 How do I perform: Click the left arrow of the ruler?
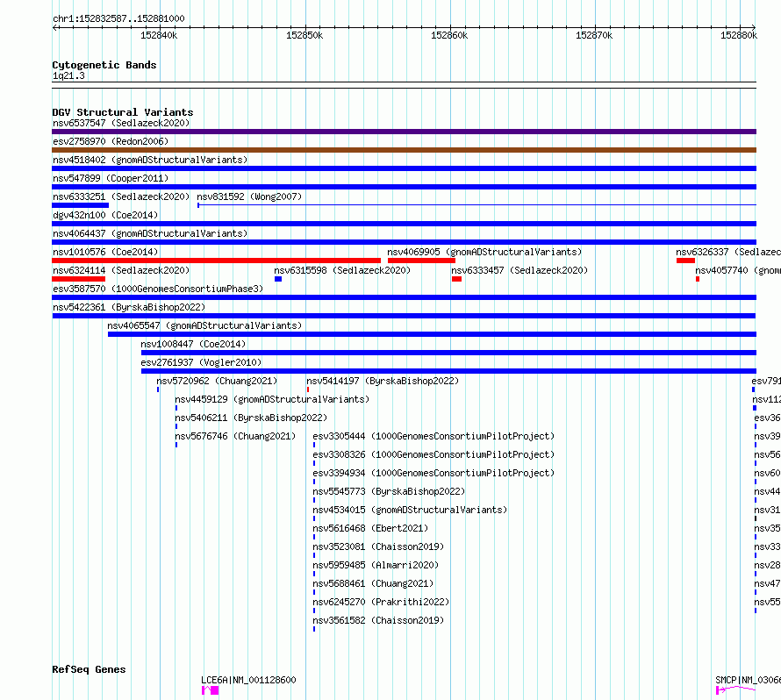(x=54, y=28)
